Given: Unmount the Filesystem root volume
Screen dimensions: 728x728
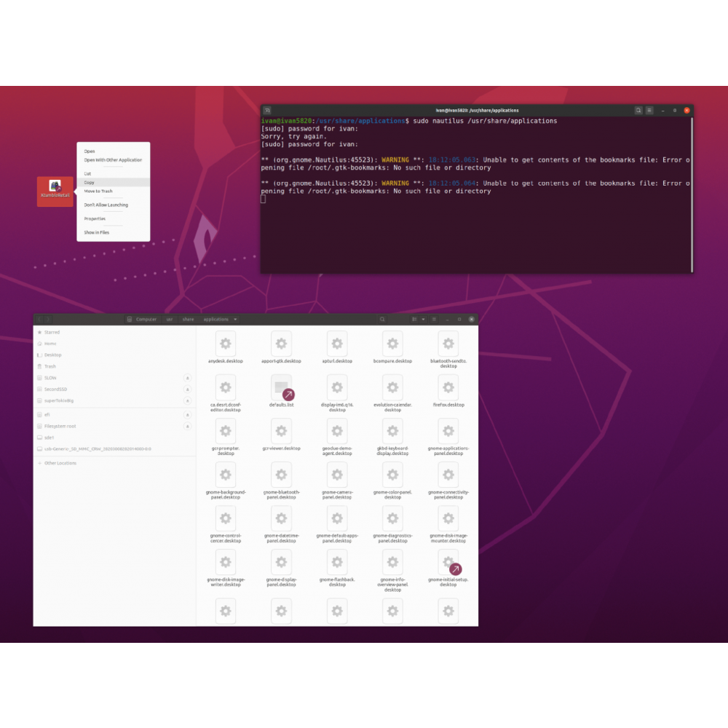Looking at the screenshot, I should coord(187,426).
